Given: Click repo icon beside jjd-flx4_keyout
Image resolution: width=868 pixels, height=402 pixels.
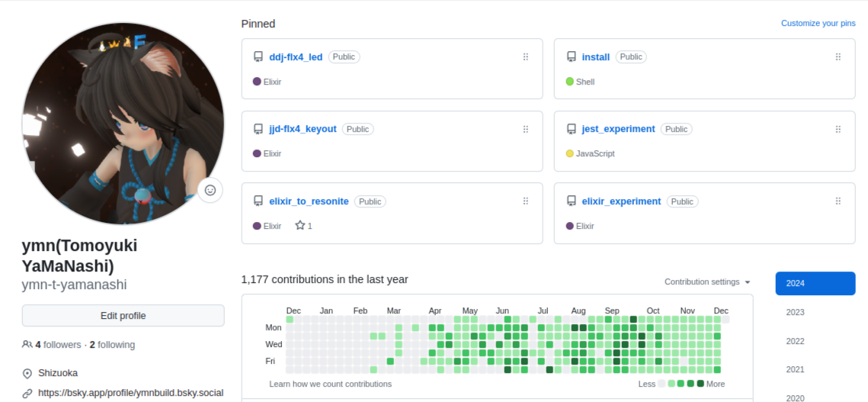Looking at the screenshot, I should [x=258, y=129].
